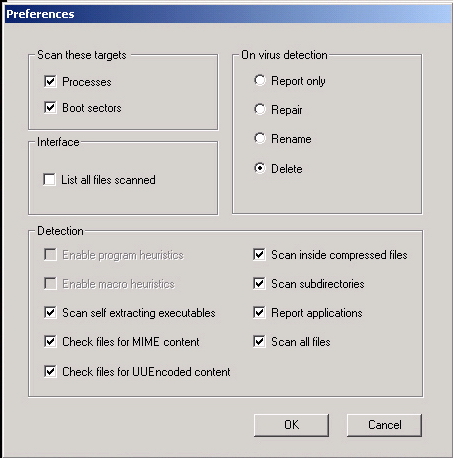The width and height of the screenshot is (453, 458).
Task: Disable Scan self extracting executables
Action: click(50, 313)
